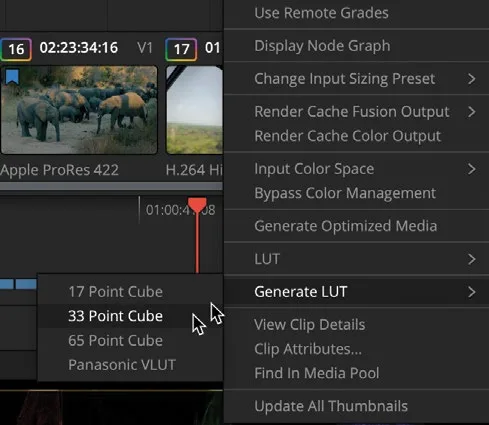Image resolution: width=489 pixels, height=425 pixels.
Task: Click the blue flag marker on clip 16
Action: coord(12,77)
